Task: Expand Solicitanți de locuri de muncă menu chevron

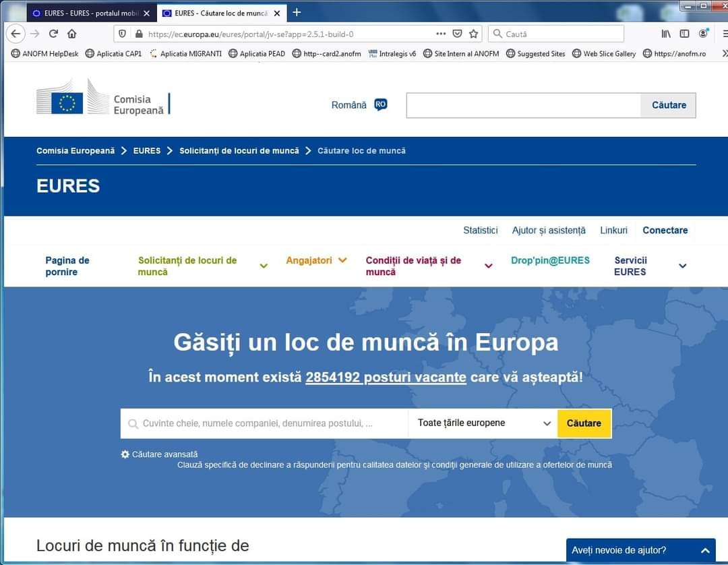Action: tap(264, 266)
